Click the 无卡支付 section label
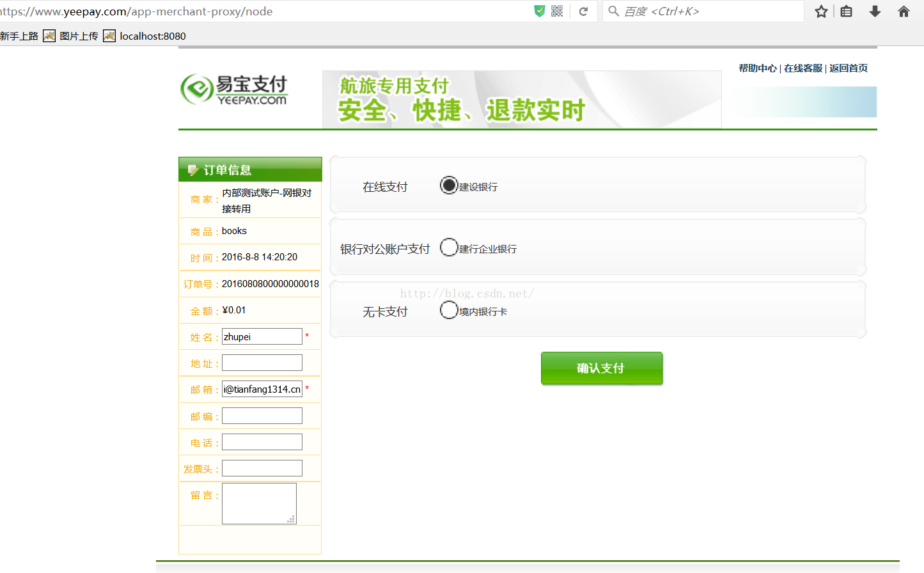This screenshot has width=924, height=573. [385, 311]
